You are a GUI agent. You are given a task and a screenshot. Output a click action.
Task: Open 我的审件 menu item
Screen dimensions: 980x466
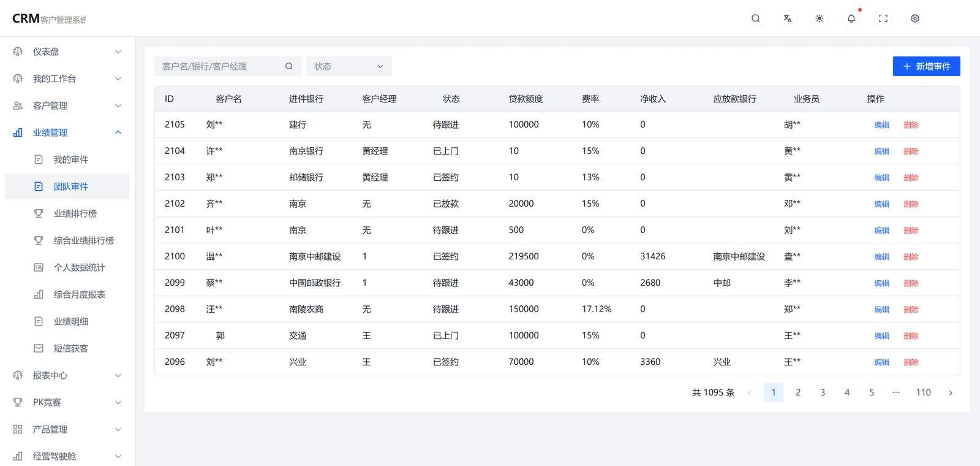pyautogui.click(x=67, y=159)
